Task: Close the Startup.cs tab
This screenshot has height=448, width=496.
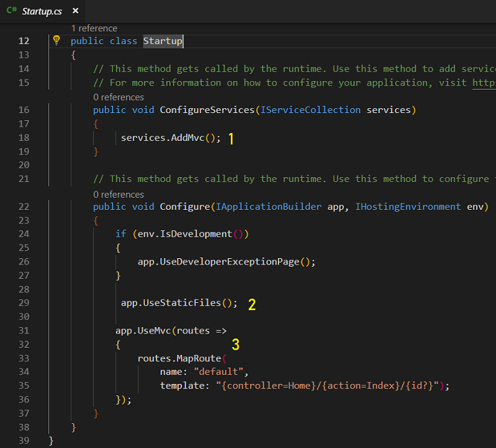Action: coord(75,11)
